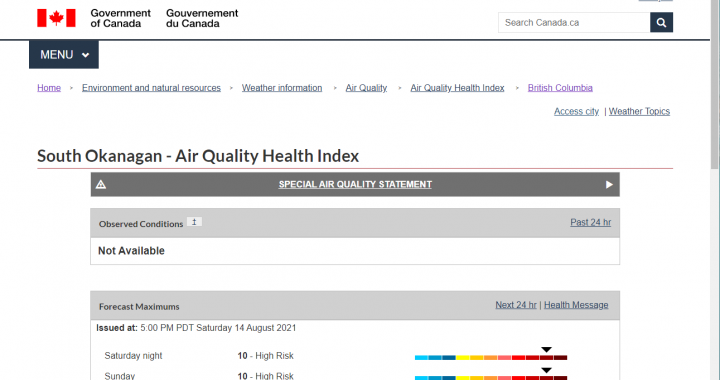
Task: Open the Weather Topics link
Action: point(639,112)
